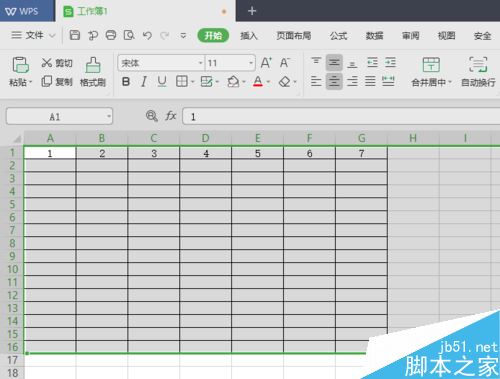500x379 pixels.
Task: Switch to the 数据 tab
Action: coord(374,35)
